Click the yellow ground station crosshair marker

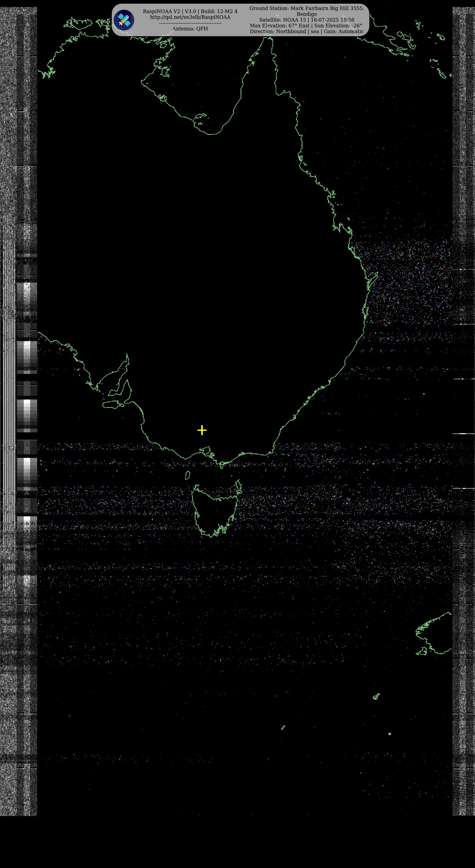pyautogui.click(x=202, y=430)
